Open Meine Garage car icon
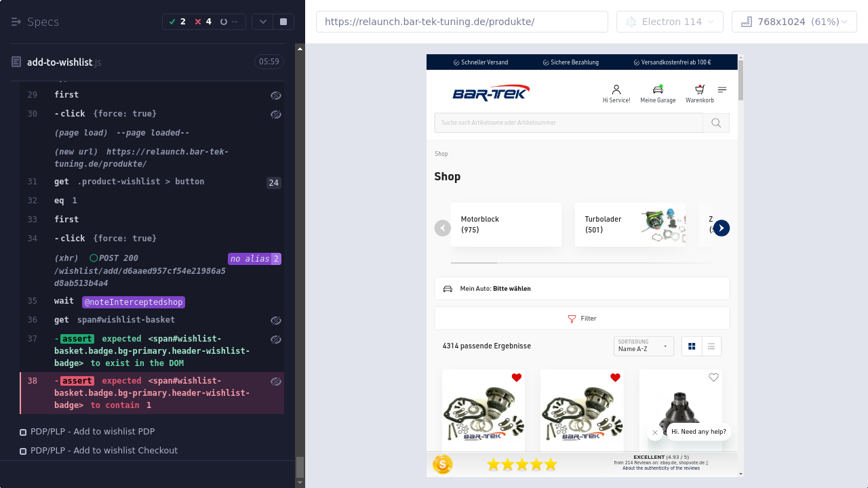Screen dimensions: 868x488 657,89
